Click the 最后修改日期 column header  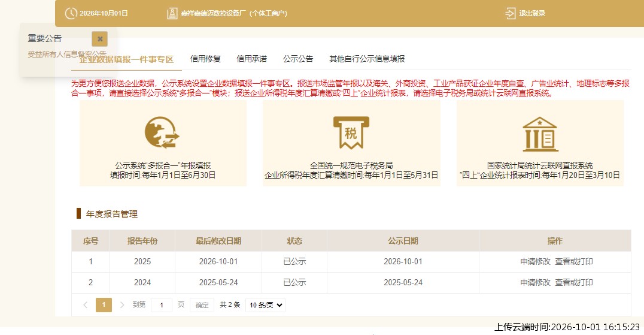click(218, 241)
